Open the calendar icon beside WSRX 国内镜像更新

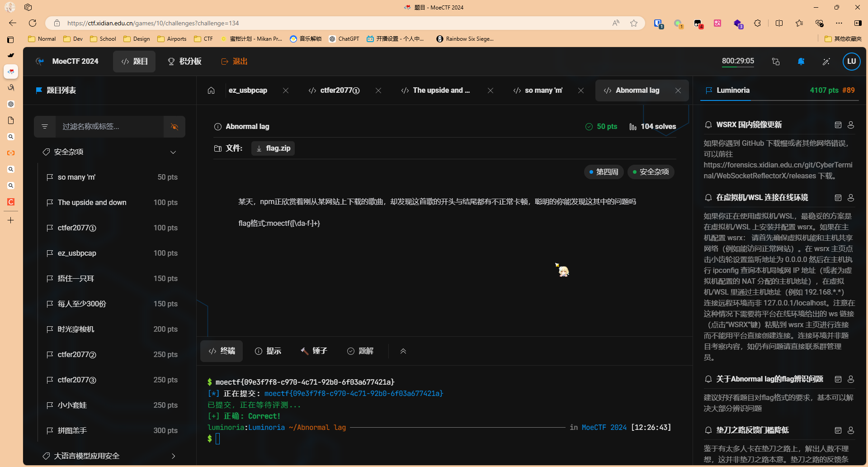pyautogui.click(x=838, y=125)
